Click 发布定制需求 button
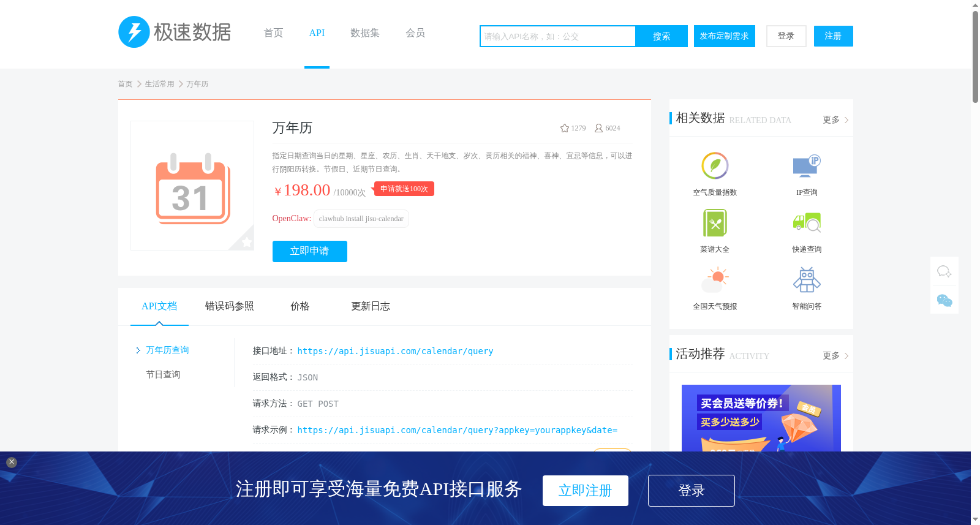 (x=725, y=36)
